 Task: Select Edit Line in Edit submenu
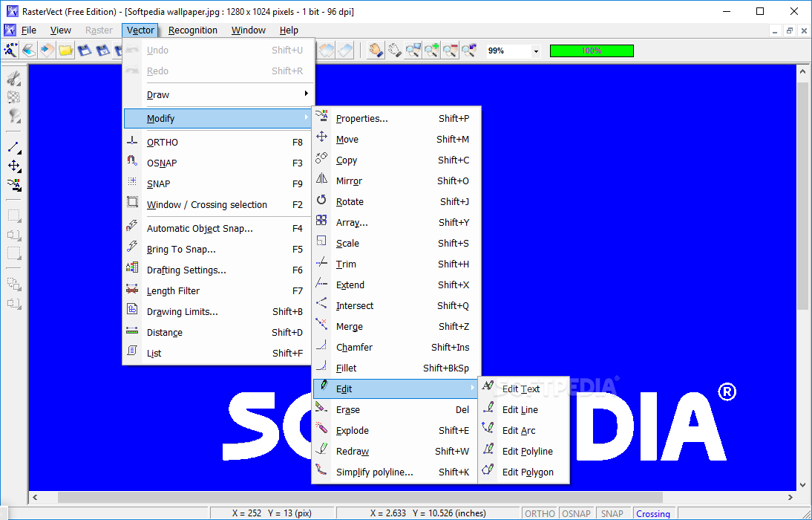click(x=523, y=409)
